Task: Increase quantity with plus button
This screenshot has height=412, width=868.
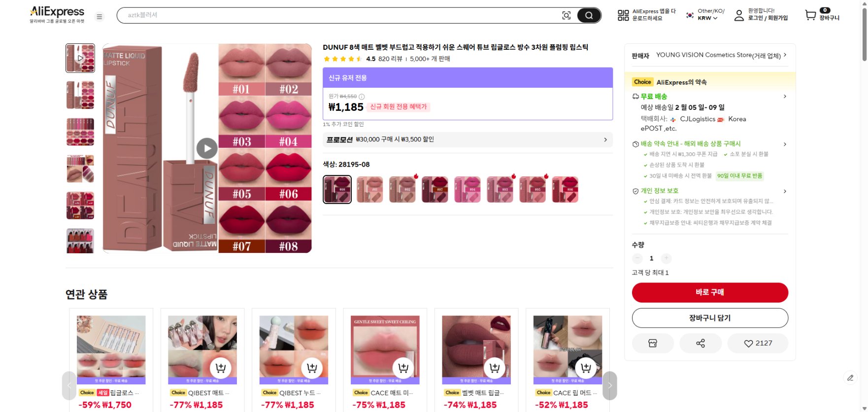Action: [666, 258]
